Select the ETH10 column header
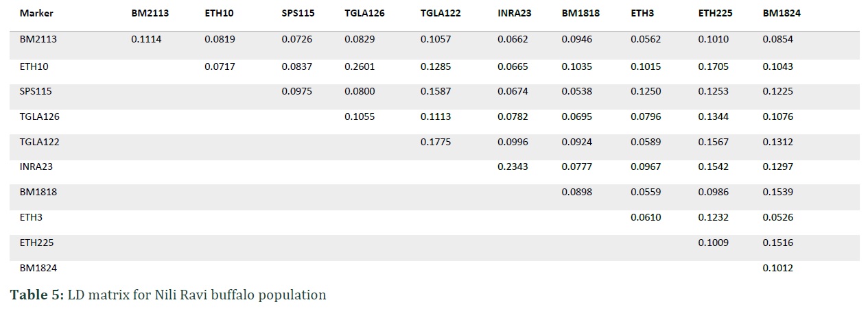The image size is (868, 309). [x=220, y=13]
